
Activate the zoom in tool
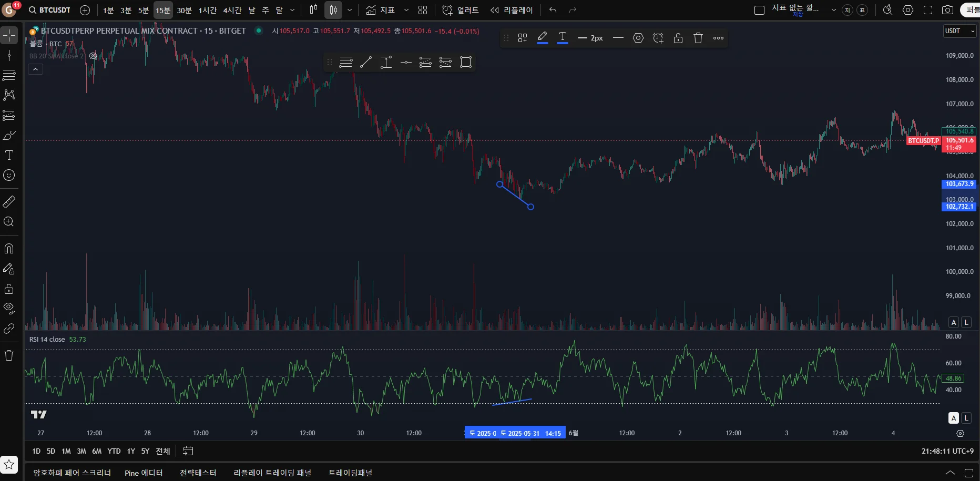coord(9,222)
